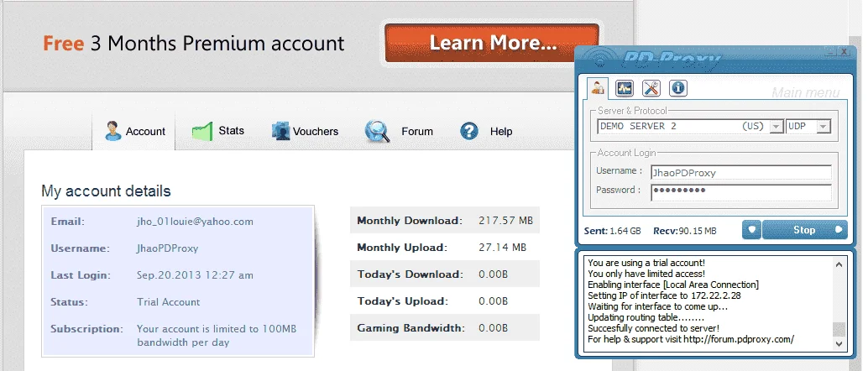
Task: Open the settings wrench-and-screwdriver icon in PD-Proxy
Action: 651,88
